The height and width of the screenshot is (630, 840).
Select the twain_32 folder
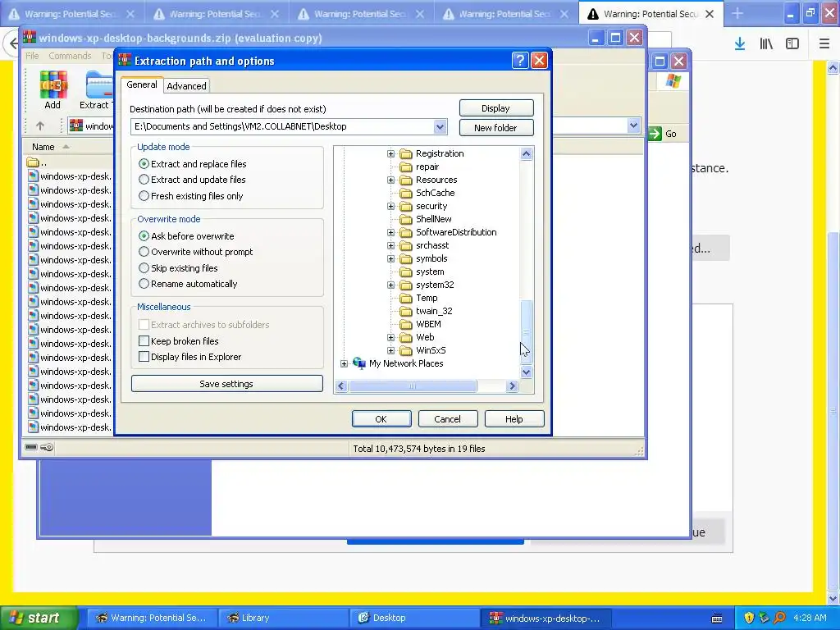point(434,311)
